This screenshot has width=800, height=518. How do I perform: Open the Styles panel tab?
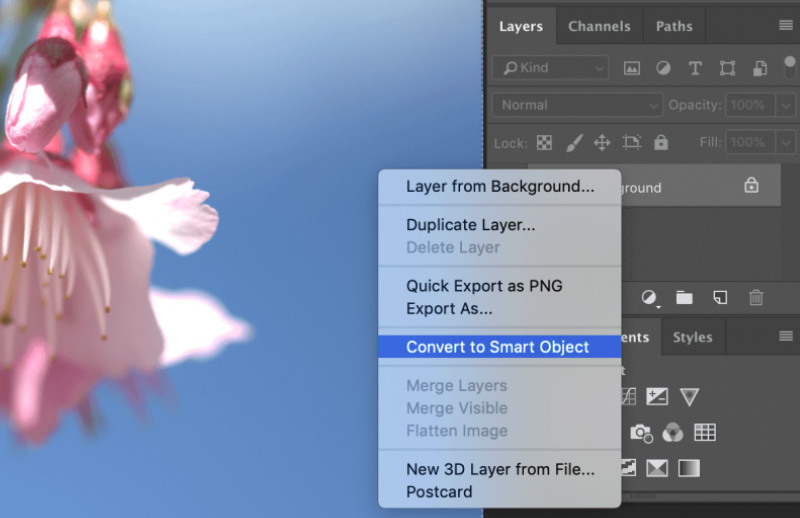click(x=692, y=337)
